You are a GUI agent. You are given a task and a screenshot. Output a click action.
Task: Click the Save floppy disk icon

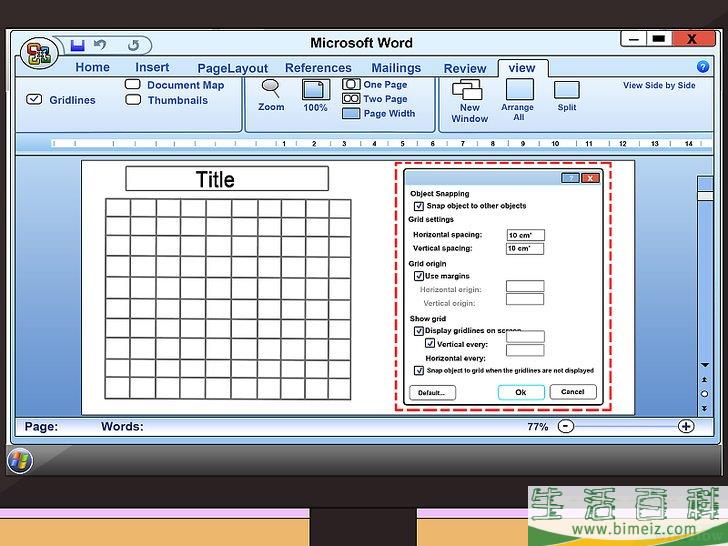tap(78, 46)
